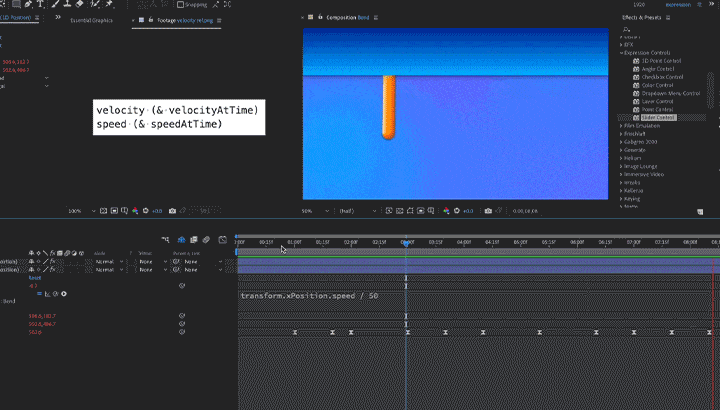720x410 pixels.
Task: Click the blue Reset link
Action: (x=35, y=278)
